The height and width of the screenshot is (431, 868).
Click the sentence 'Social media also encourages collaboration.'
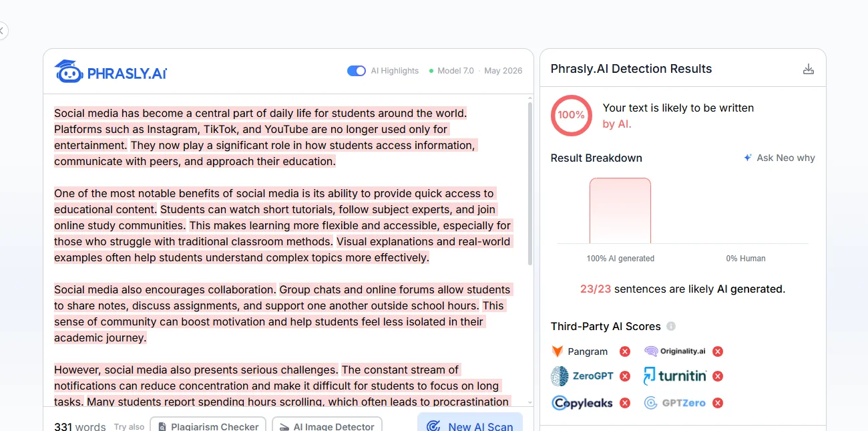pos(165,289)
